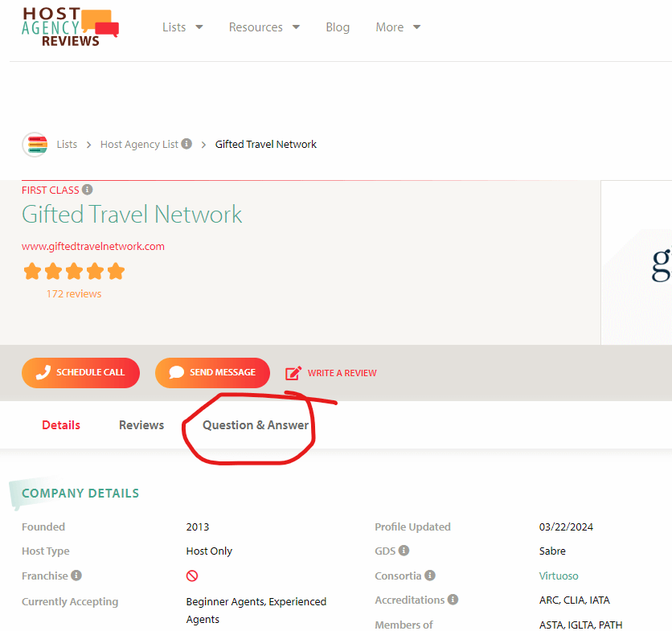This screenshot has height=631, width=672.
Task: Expand the More menu arrow
Action: point(416,27)
